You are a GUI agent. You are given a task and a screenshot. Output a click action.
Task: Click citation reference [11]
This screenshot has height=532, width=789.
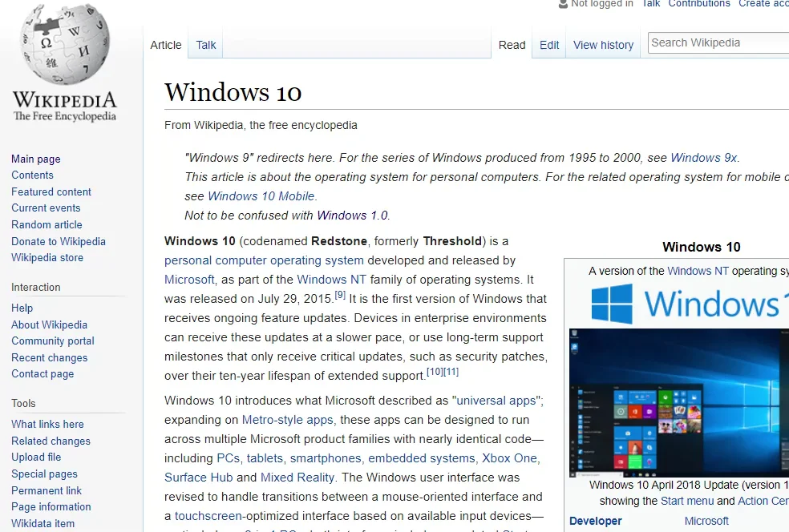point(451,372)
